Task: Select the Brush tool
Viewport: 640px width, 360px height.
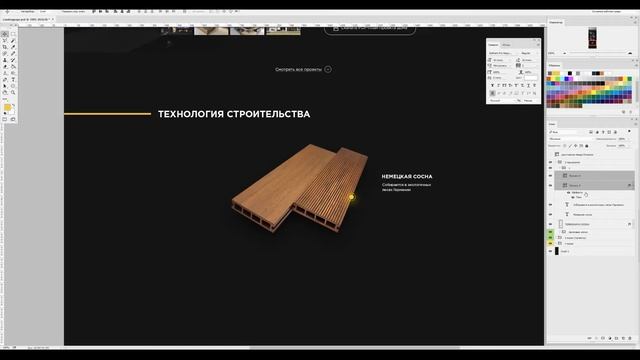Action: pos(13,53)
